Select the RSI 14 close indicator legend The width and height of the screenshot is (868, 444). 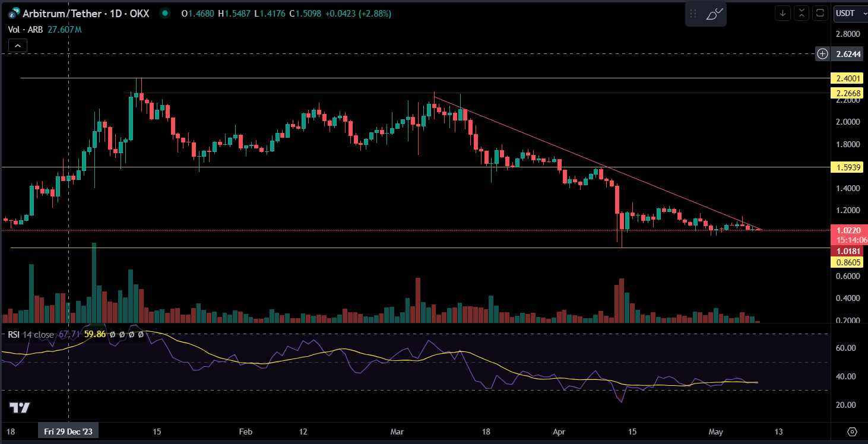[x=31, y=335]
